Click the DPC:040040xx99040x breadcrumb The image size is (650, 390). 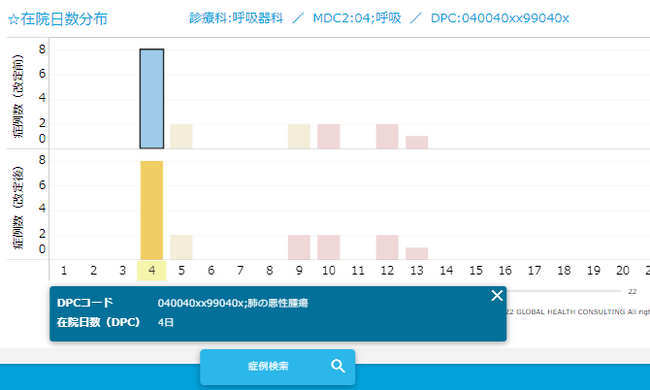500,18
